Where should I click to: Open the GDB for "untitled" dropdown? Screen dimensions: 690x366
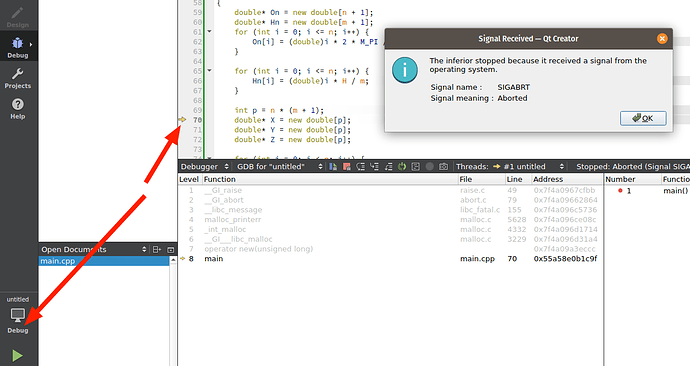[x=279, y=166]
